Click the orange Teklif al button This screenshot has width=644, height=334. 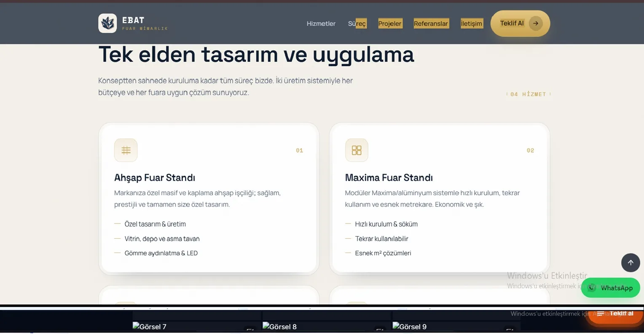(x=615, y=314)
